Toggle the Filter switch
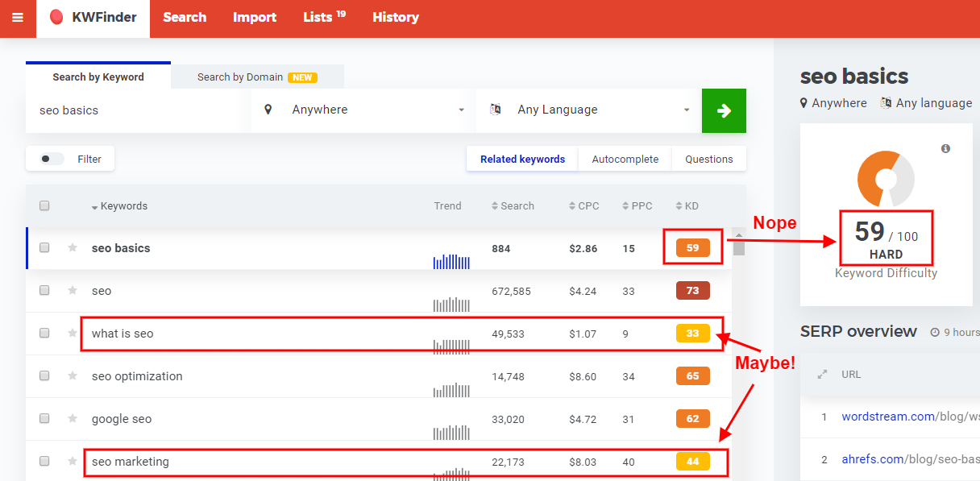 tap(52, 160)
